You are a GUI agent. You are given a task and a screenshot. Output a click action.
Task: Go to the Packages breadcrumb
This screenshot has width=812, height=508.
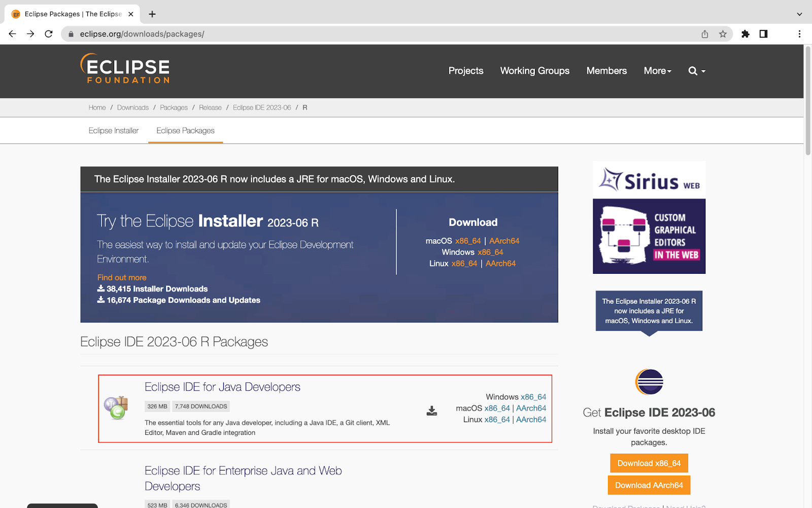point(174,108)
